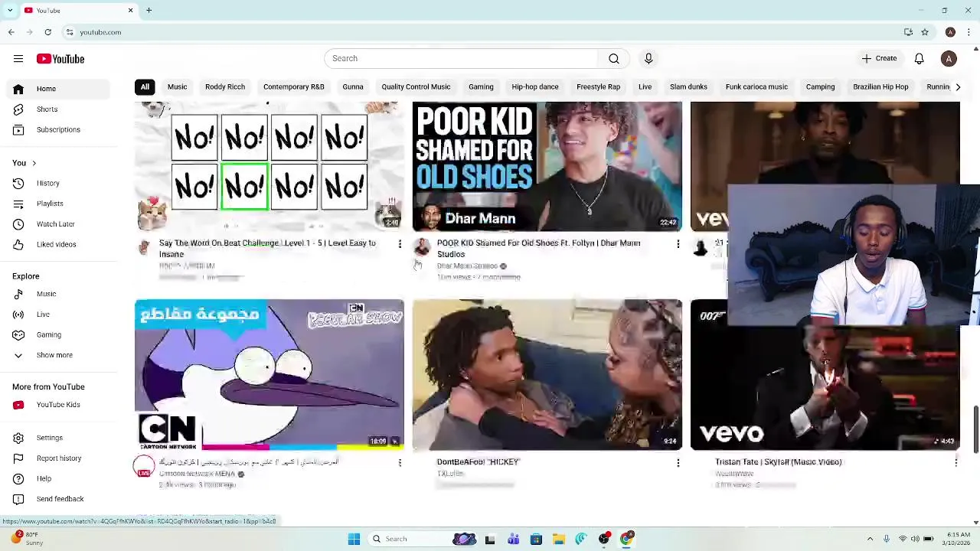Image resolution: width=980 pixels, height=551 pixels.
Task: Open the browser tab search dropdown
Action: click(x=10, y=11)
